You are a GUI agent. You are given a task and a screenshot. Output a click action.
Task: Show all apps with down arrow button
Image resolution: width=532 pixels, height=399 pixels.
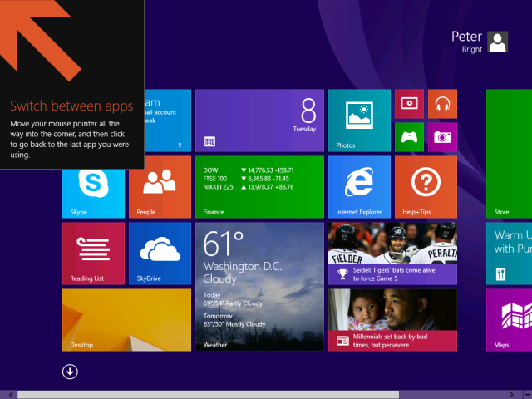70,372
